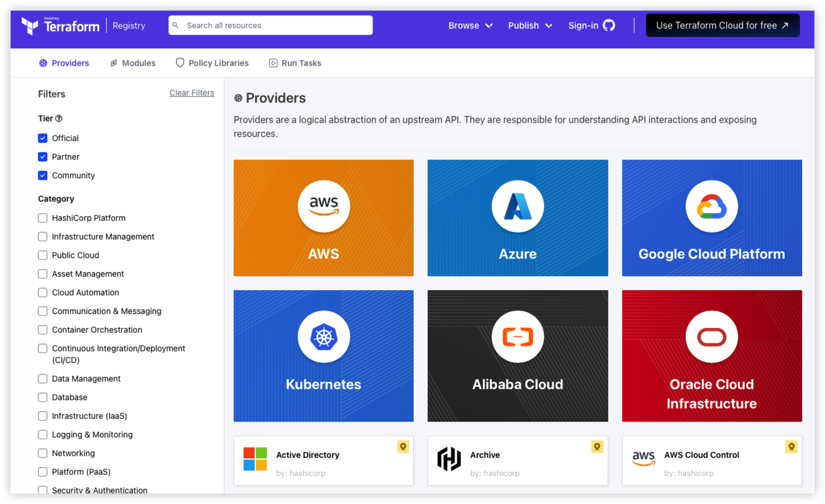Expand the Browse dropdown menu

tap(470, 26)
